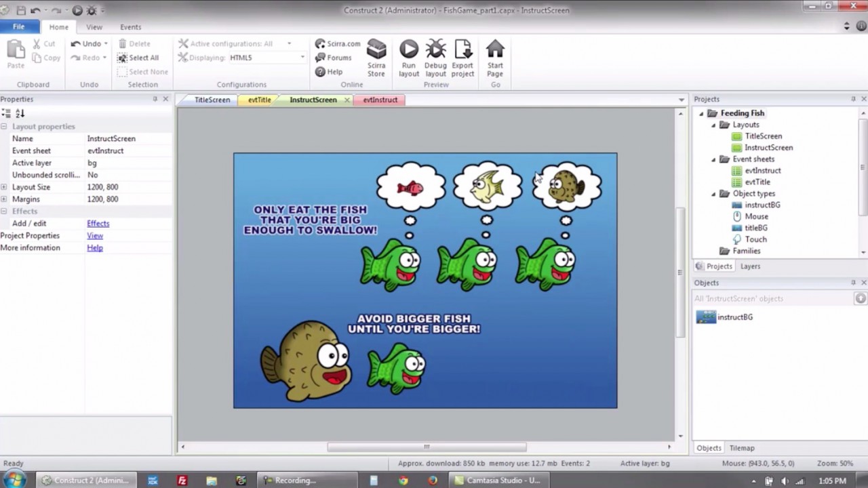Click Select None
Viewport: 868px width, 488px height.
[x=143, y=72]
